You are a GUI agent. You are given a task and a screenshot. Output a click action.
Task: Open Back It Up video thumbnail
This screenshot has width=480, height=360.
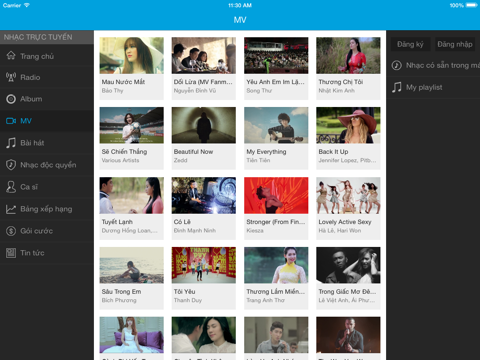pyautogui.click(x=348, y=125)
